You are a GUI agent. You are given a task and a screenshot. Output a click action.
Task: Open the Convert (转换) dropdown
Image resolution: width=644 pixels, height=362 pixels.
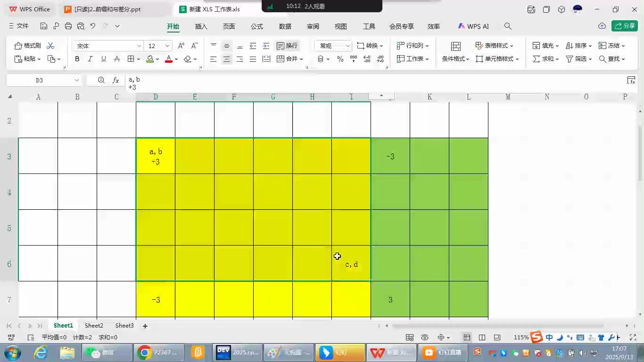click(x=370, y=46)
